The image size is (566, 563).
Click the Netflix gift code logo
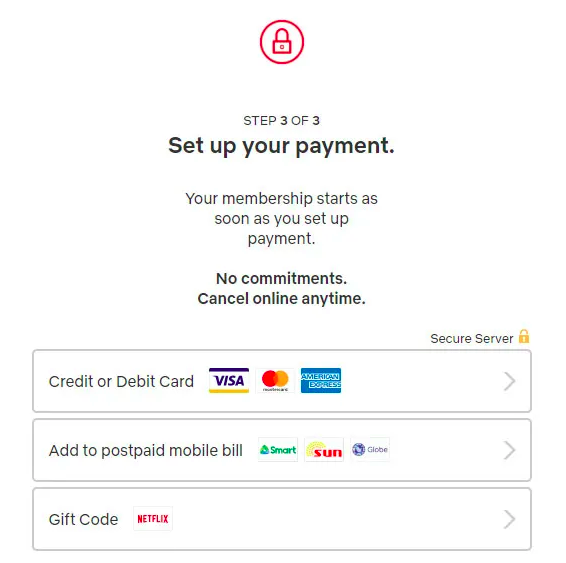pyautogui.click(x=153, y=519)
